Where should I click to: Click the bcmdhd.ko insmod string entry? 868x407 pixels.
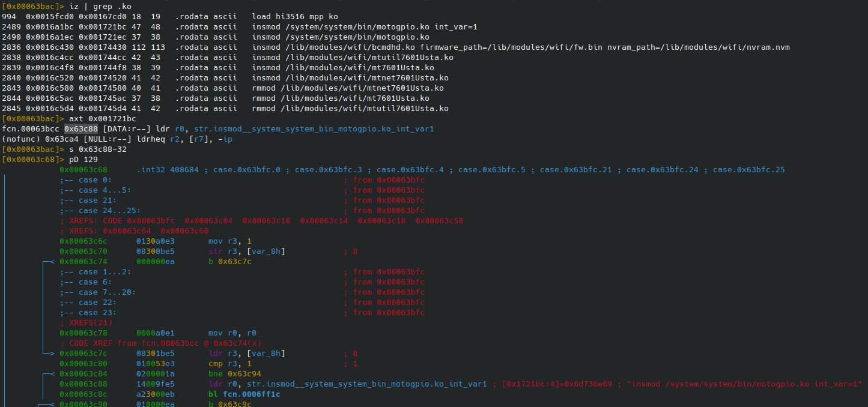tap(520, 47)
